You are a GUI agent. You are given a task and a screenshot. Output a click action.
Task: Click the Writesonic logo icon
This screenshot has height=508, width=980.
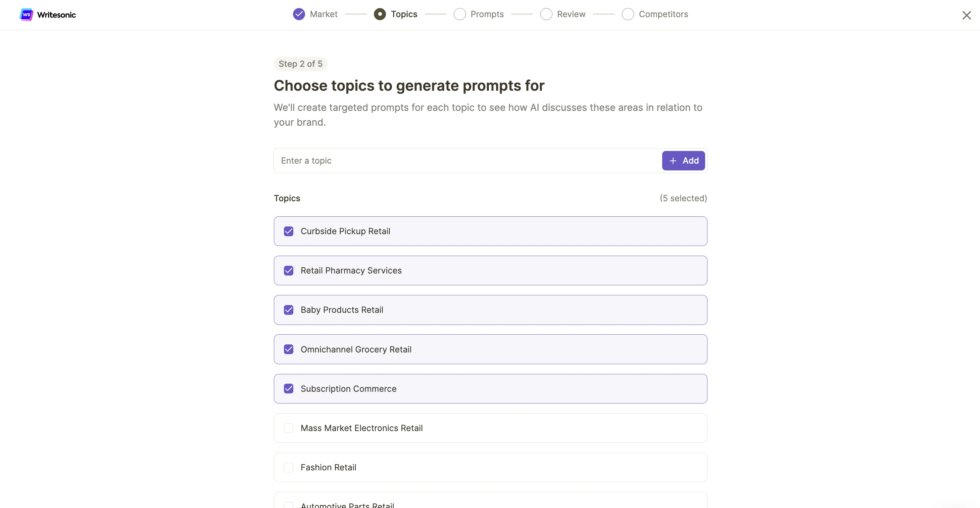click(26, 14)
